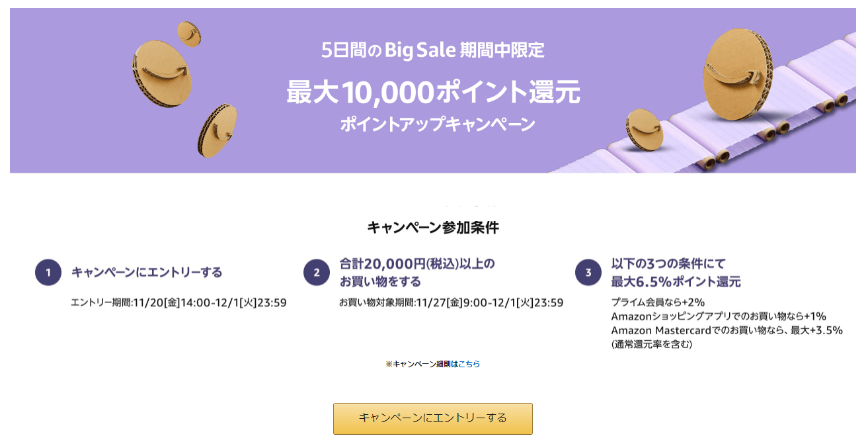The image size is (868, 448).
Task: Click the キャンペーン参加条件 heading
Action: pos(433,228)
